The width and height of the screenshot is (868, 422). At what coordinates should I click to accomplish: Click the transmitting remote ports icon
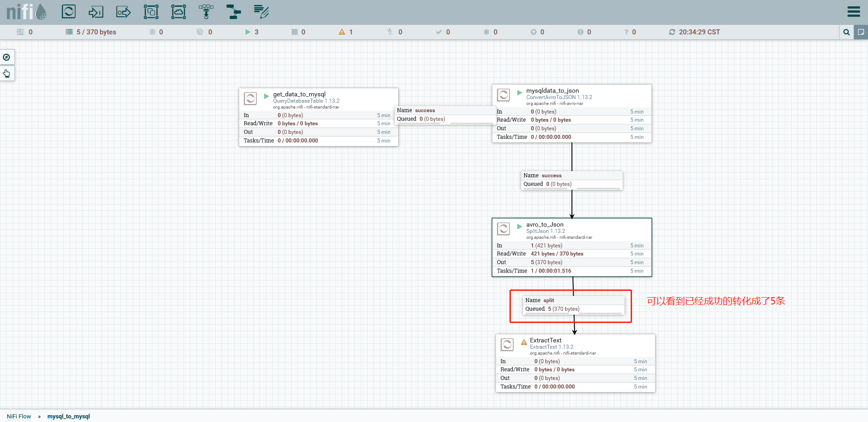[152, 32]
